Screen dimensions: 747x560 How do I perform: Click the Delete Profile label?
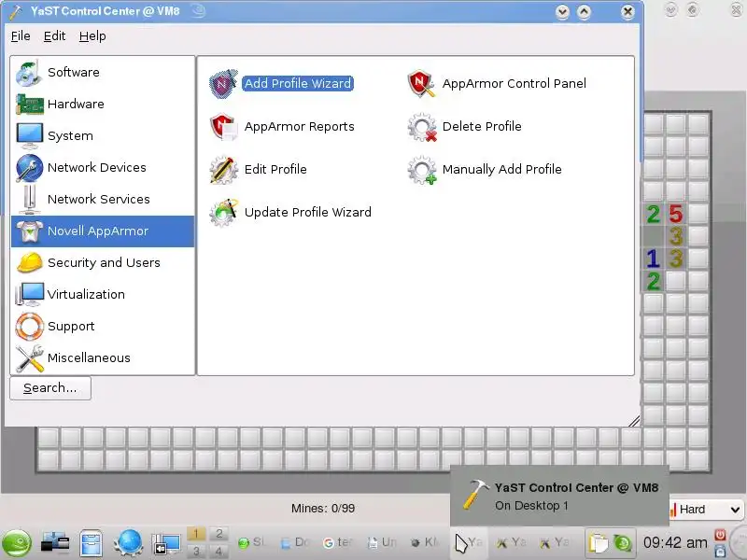(x=482, y=127)
